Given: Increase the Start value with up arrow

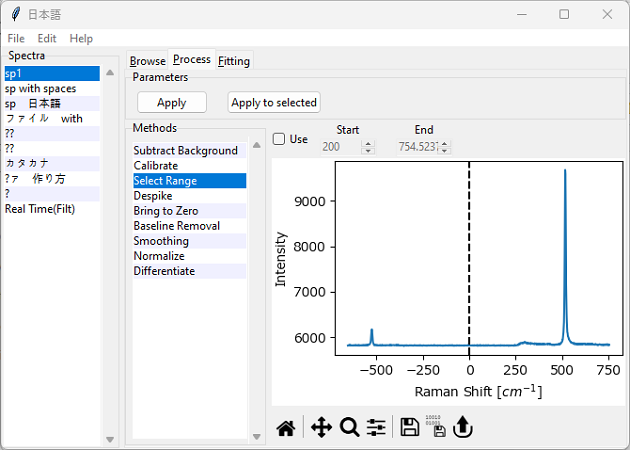Looking at the screenshot, I should point(368,143).
